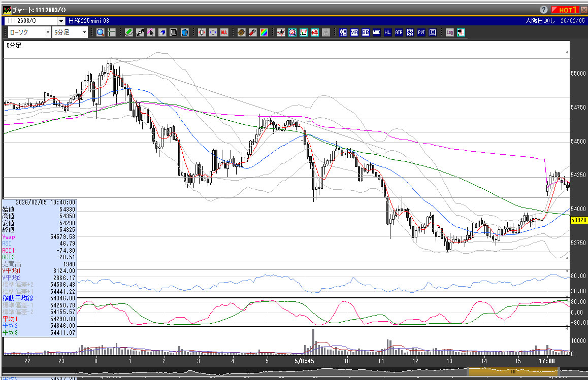Click the red wrench settings icon
Viewport: 588px width, 380px height.
pos(252,32)
